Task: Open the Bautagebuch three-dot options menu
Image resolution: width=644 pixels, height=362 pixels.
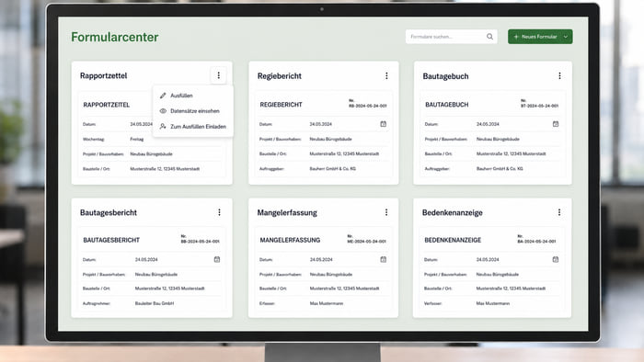Action: click(559, 76)
